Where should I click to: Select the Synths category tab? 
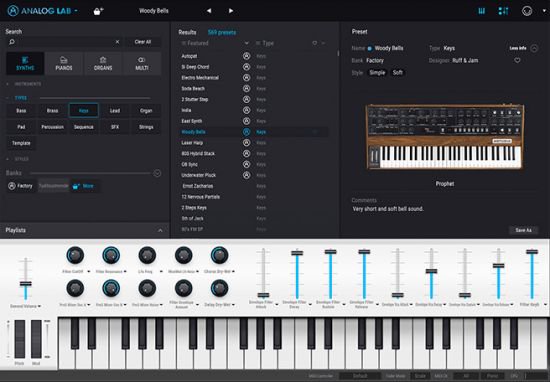coord(25,63)
